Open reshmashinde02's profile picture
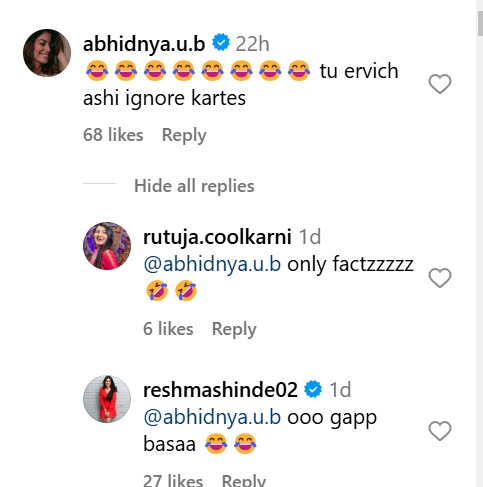The height and width of the screenshot is (487, 483). pos(107,399)
